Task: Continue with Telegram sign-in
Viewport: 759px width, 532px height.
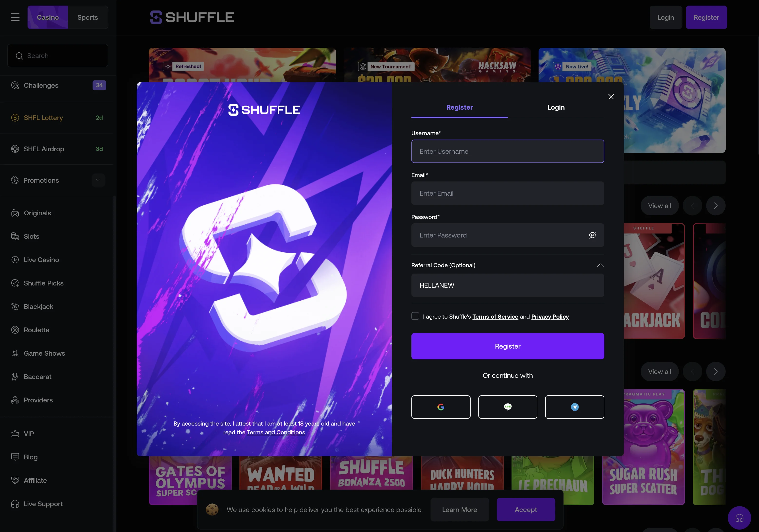Action: click(x=575, y=407)
